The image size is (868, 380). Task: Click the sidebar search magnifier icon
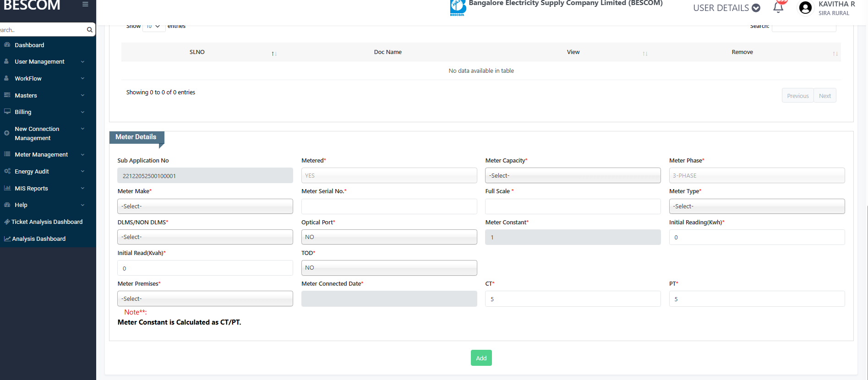pos(89,30)
